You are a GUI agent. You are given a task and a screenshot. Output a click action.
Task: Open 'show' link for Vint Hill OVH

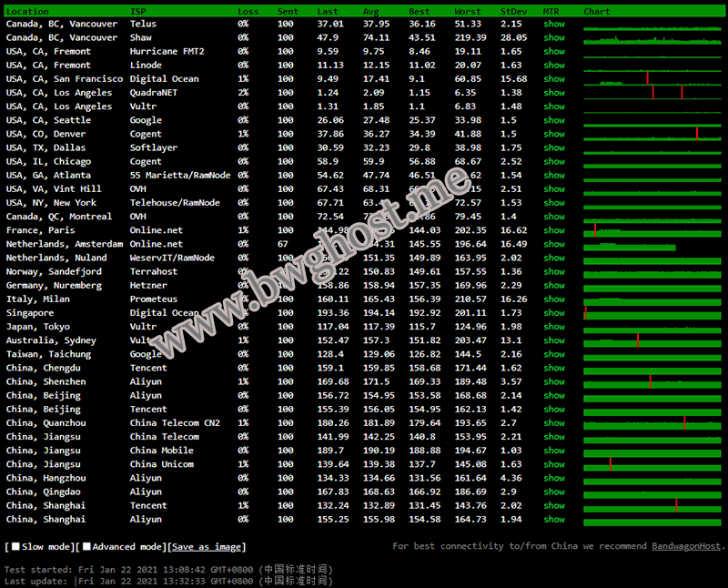pos(554,189)
